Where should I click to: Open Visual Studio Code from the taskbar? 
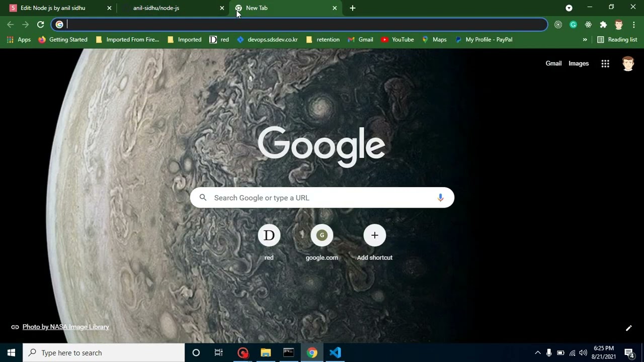point(335,353)
